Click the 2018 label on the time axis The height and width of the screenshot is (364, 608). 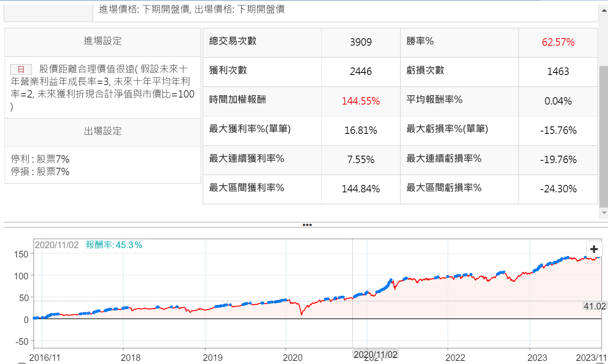pyautogui.click(x=130, y=357)
